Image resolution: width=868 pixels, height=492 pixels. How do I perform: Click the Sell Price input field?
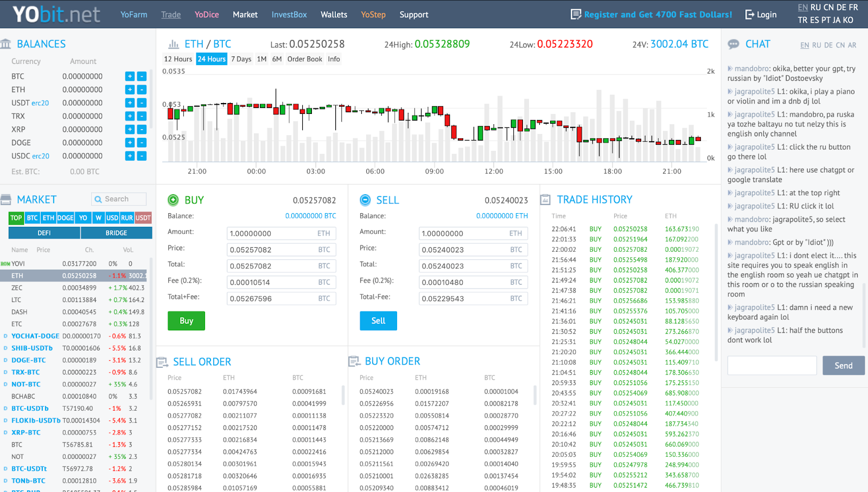tap(474, 250)
